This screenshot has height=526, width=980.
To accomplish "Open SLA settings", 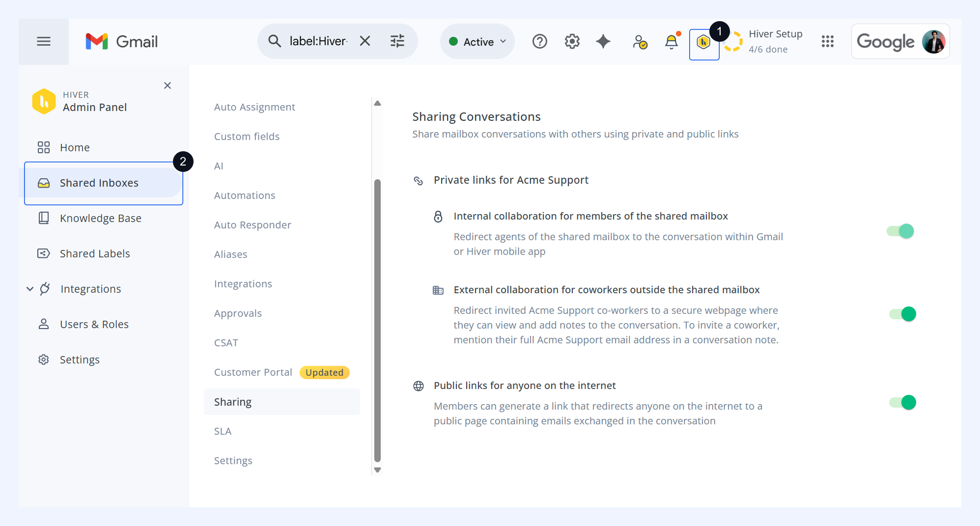I will click(223, 431).
